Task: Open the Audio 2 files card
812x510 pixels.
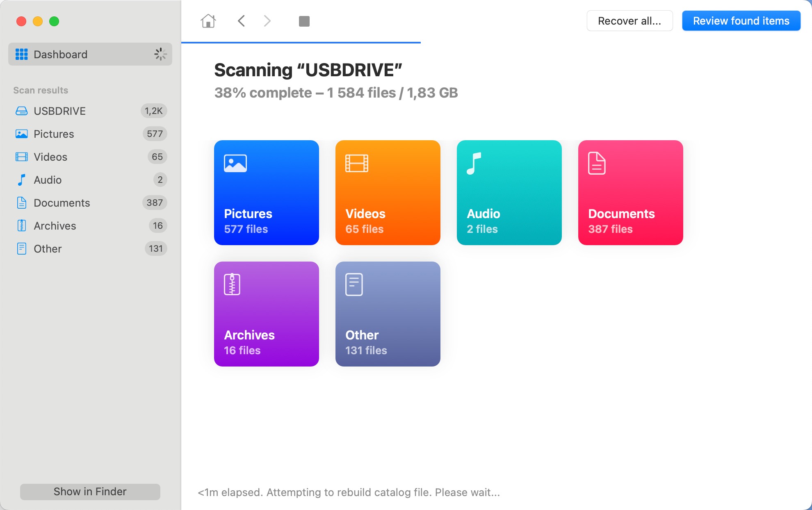Action: click(x=509, y=193)
